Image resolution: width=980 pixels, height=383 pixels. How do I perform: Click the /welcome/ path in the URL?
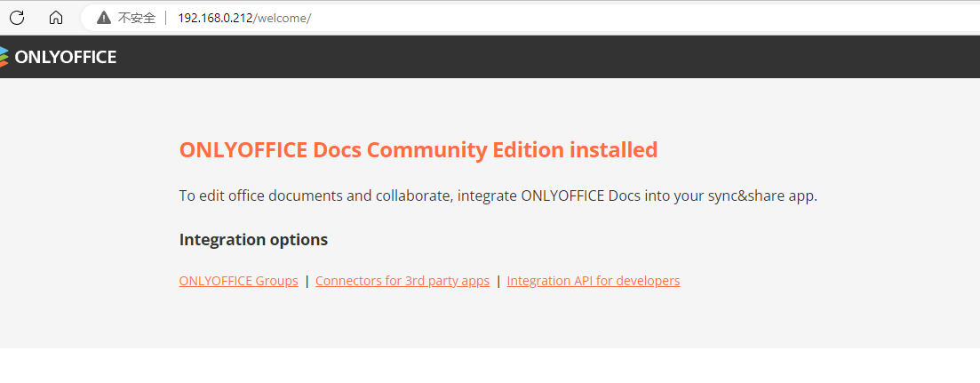click(283, 18)
